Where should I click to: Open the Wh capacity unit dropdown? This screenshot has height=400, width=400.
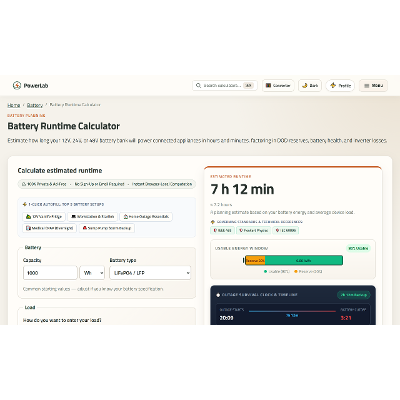click(92, 273)
